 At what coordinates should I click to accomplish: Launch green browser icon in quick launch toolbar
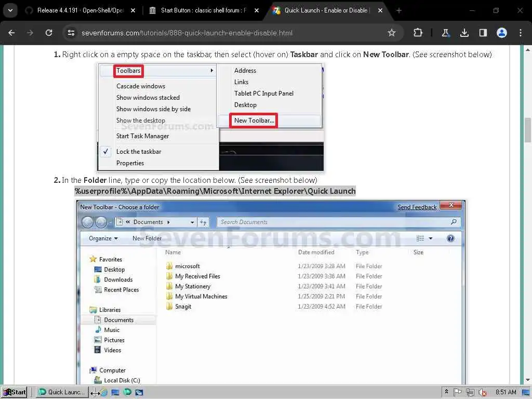point(127,392)
